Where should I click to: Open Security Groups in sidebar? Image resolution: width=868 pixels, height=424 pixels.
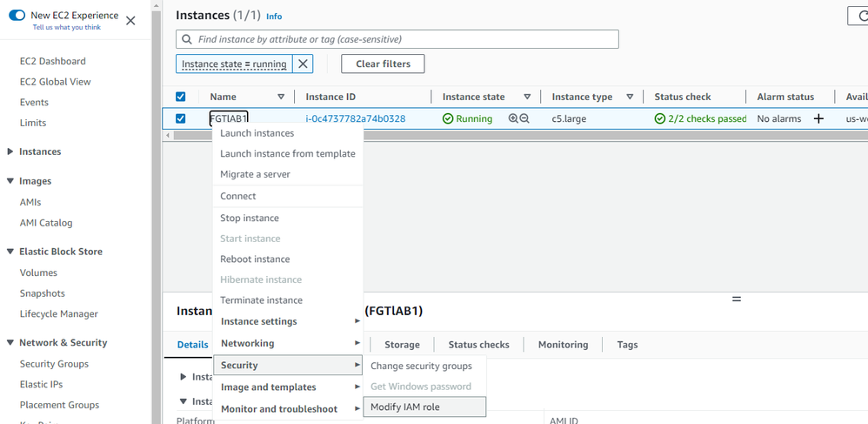pyautogui.click(x=54, y=364)
